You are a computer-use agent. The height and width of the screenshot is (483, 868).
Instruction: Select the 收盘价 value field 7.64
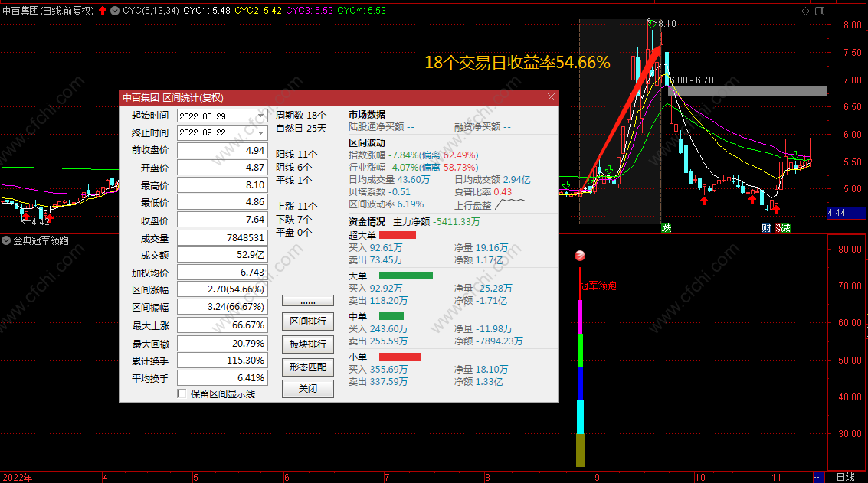pyautogui.click(x=222, y=220)
